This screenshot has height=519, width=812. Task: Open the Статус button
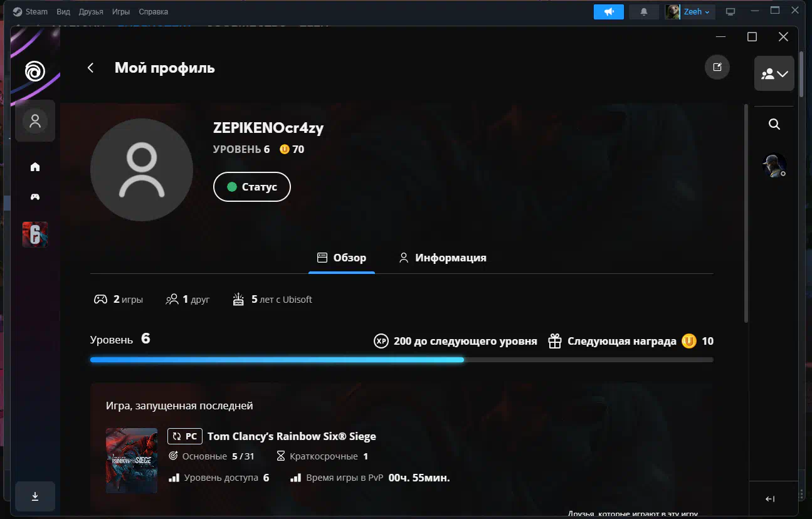(252, 187)
